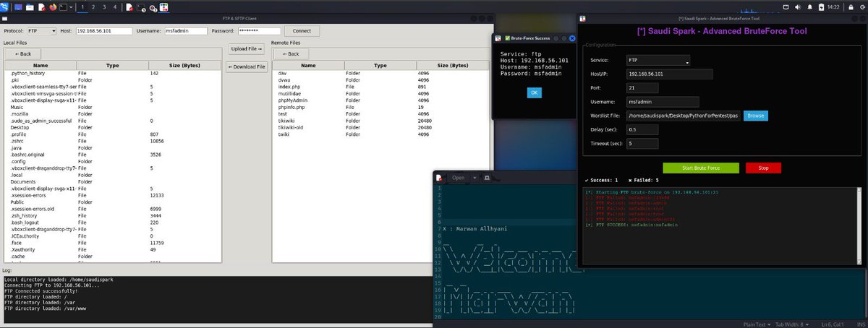Select phpMyAdmin folder in remote files
This screenshot has height=328, width=868.
[380, 100]
